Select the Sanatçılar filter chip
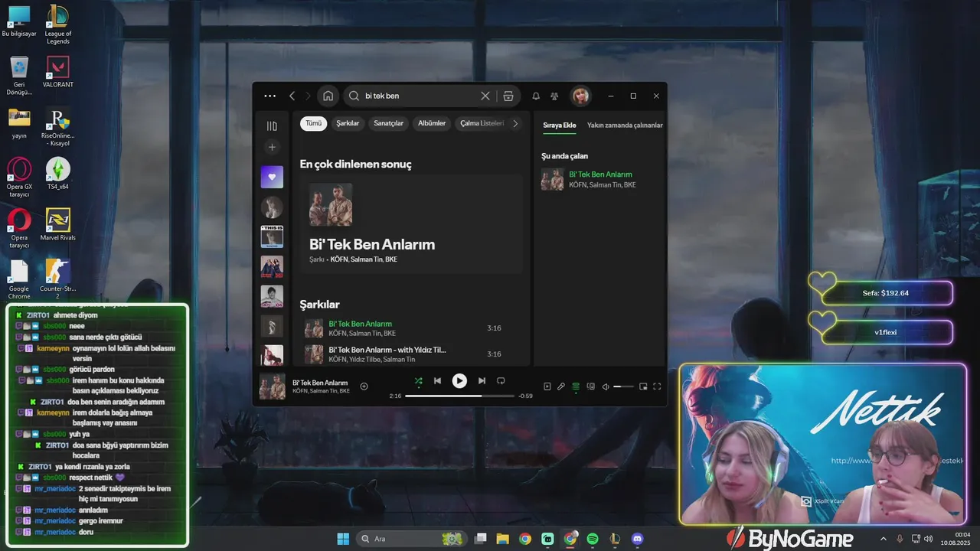The image size is (980, 551). (x=388, y=123)
